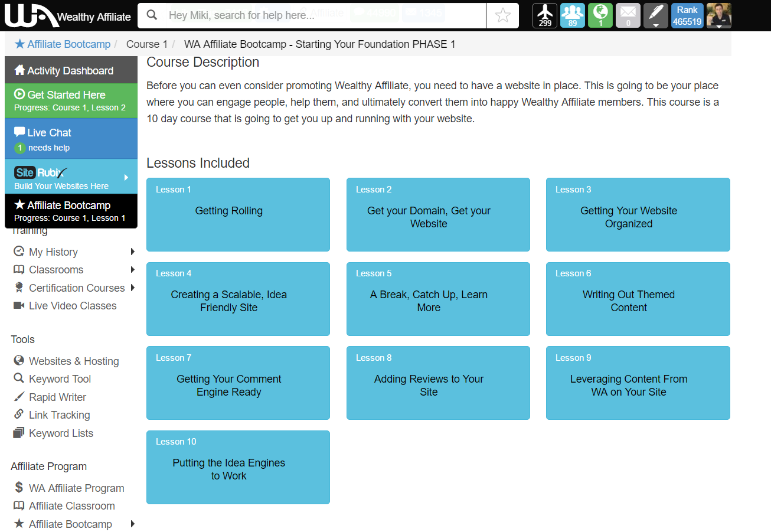The image size is (771, 532).
Task: Open Lesson 2 Get your Domain
Action: click(x=438, y=214)
